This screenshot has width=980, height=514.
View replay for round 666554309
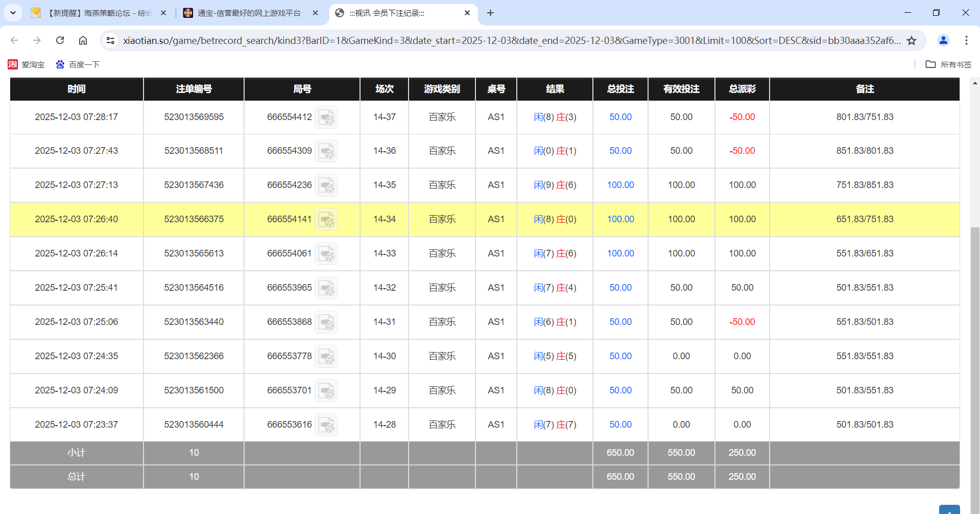coord(326,151)
